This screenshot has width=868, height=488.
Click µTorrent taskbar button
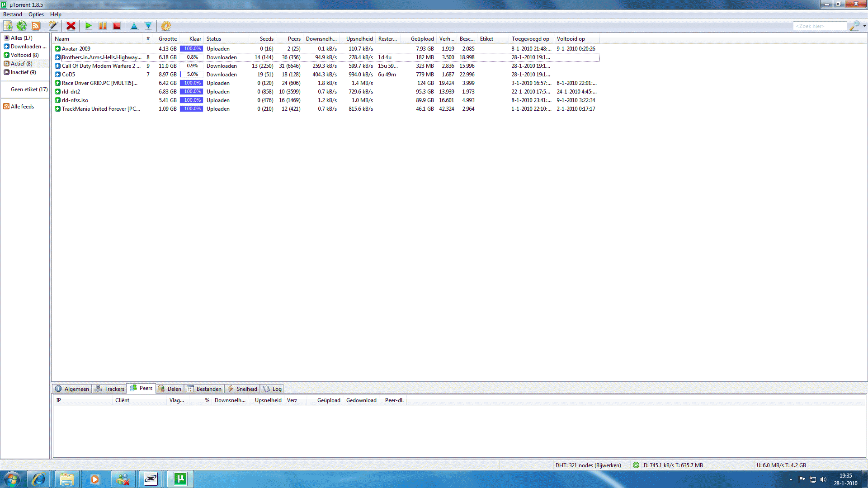[x=180, y=479]
